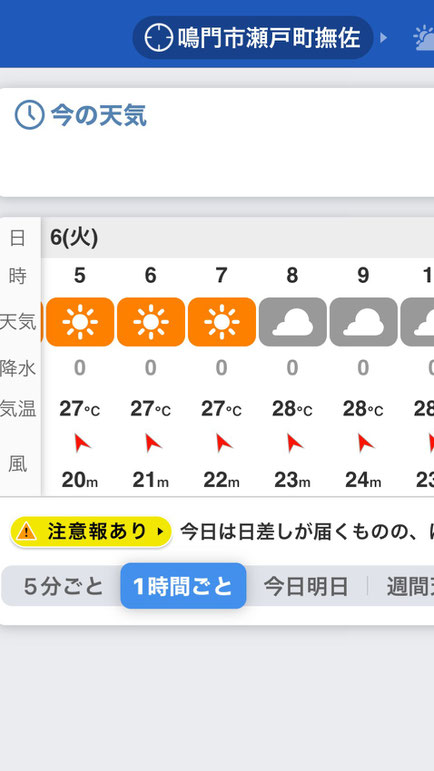Expand the arrow next to location name
This screenshot has height=771, width=434.
384,38
